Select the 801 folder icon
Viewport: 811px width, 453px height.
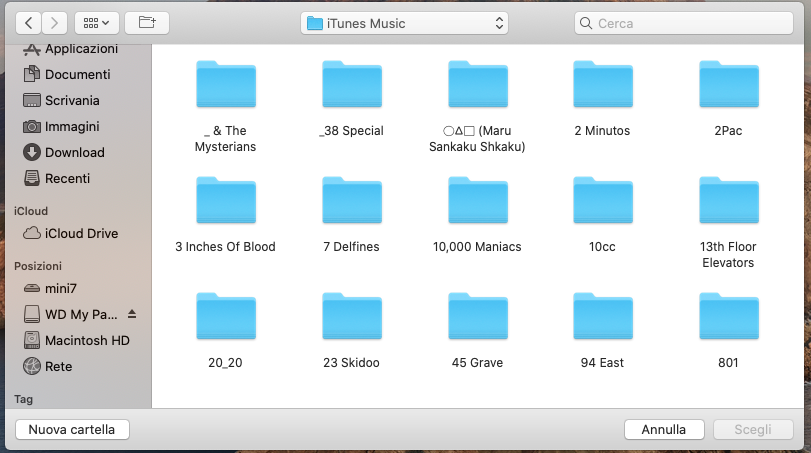(729, 316)
